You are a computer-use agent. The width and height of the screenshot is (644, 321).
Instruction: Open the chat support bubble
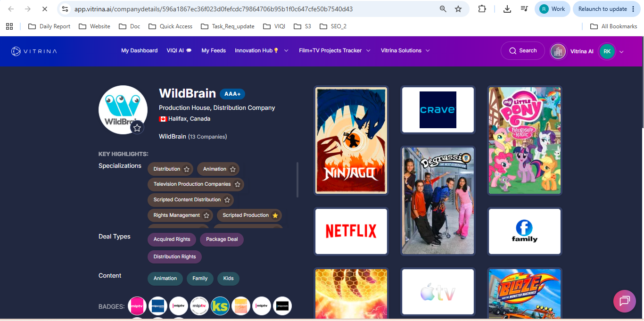coord(625,301)
